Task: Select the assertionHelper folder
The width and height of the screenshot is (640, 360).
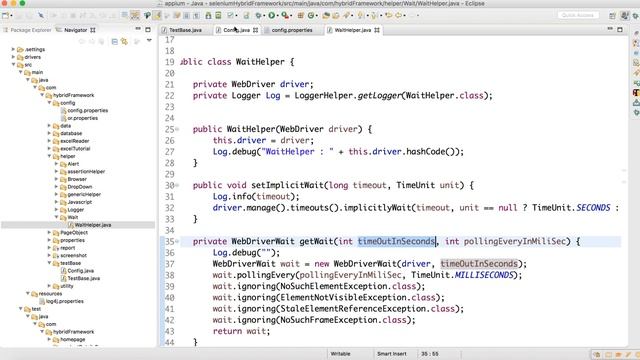Action: [82, 171]
